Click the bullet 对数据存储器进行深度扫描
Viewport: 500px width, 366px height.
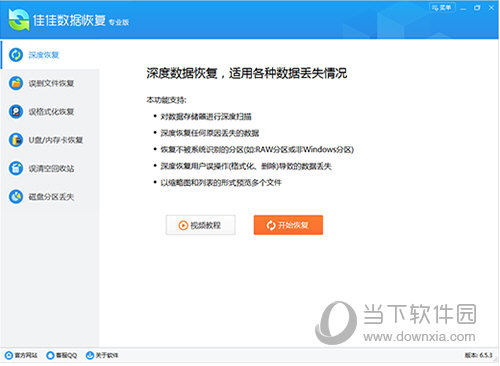point(206,116)
